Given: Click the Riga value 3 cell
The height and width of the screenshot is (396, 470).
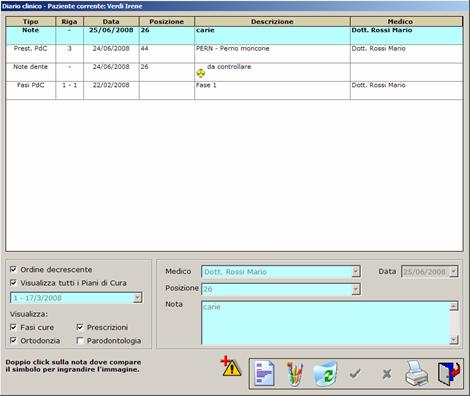Looking at the screenshot, I should pyautogui.click(x=69, y=54).
